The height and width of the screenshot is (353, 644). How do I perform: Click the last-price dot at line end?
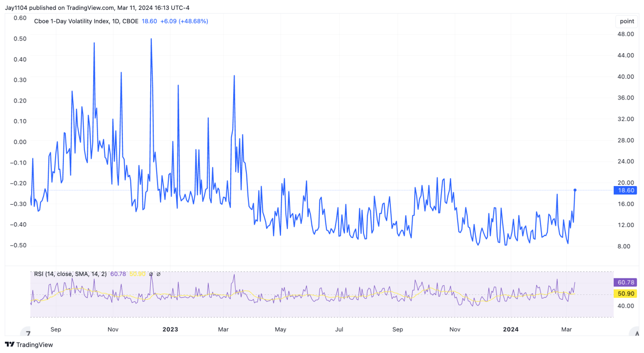[x=575, y=190]
